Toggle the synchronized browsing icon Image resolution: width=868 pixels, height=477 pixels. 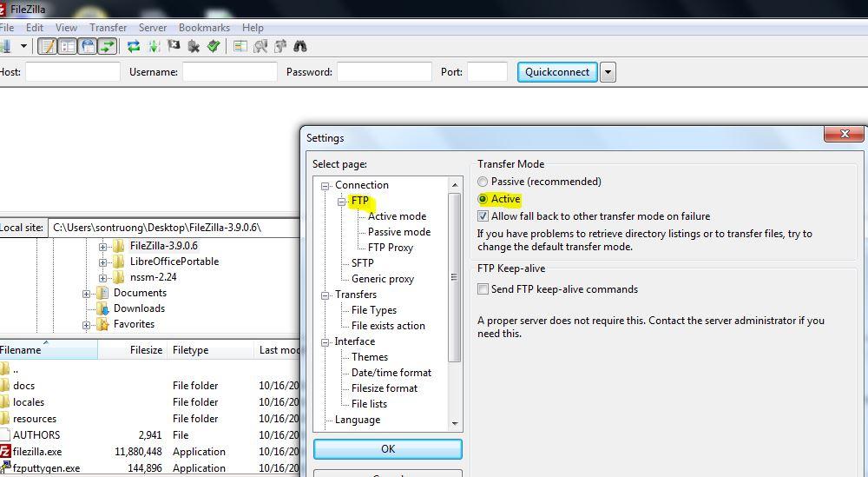(x=280, y=46)
